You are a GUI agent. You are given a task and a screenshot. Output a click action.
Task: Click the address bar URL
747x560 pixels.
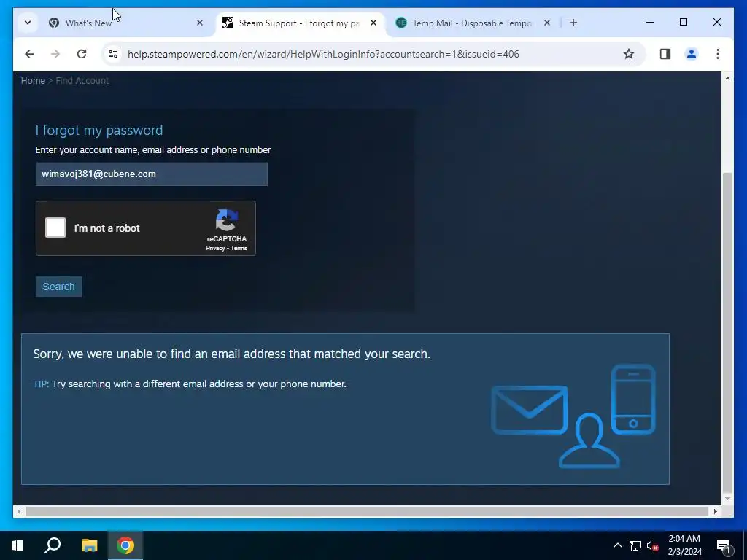coord(323,54)
